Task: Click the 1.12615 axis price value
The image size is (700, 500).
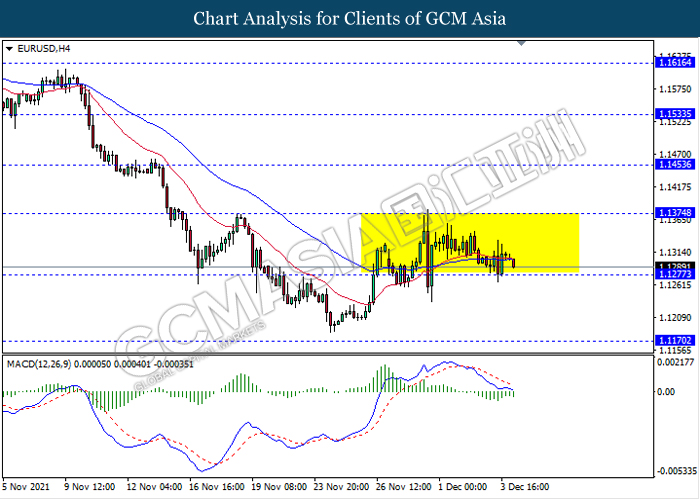Action: tap(675, 285)
